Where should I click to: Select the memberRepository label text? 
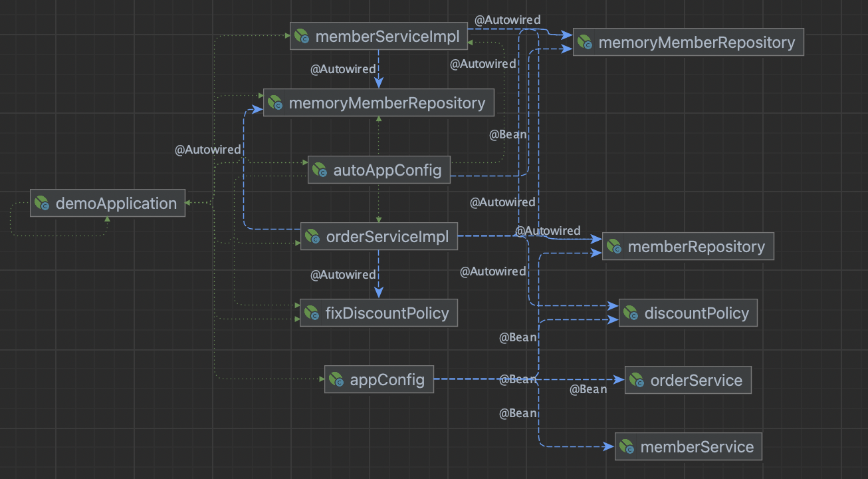697,247
